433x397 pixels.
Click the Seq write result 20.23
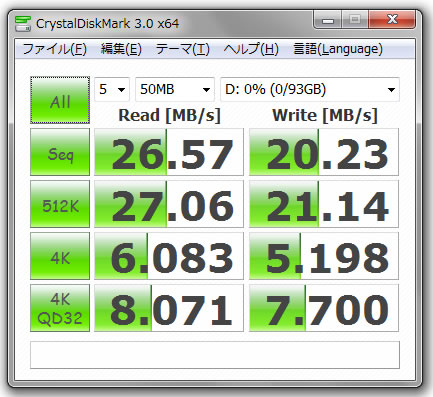(324, 152)
